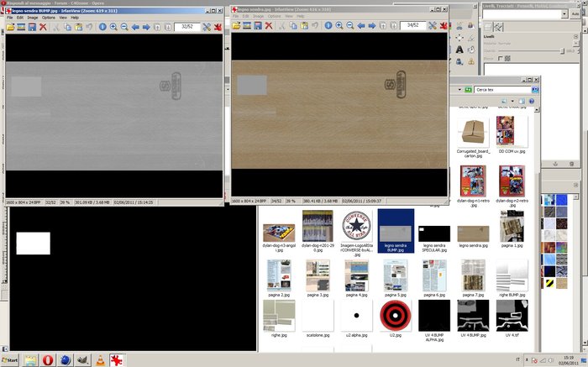Show image information in BUMP IrfanView window
Image resolution: width=588 pixels, height=367 pixels.
pyautogui.click(x=102, y=27)
